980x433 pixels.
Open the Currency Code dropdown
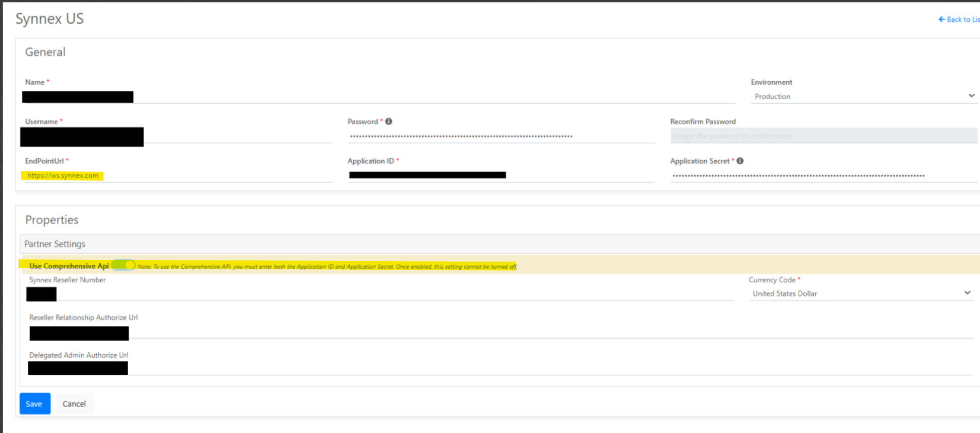pyautogui.click(x=861, y=293)
